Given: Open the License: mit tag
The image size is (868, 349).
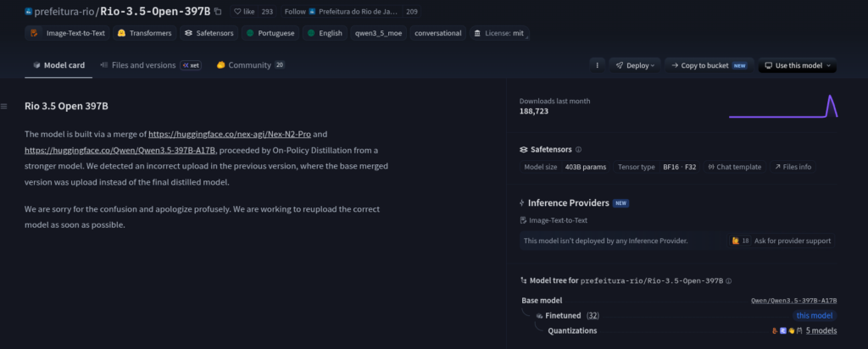Looking at the screenshot, I should (498, 33).
